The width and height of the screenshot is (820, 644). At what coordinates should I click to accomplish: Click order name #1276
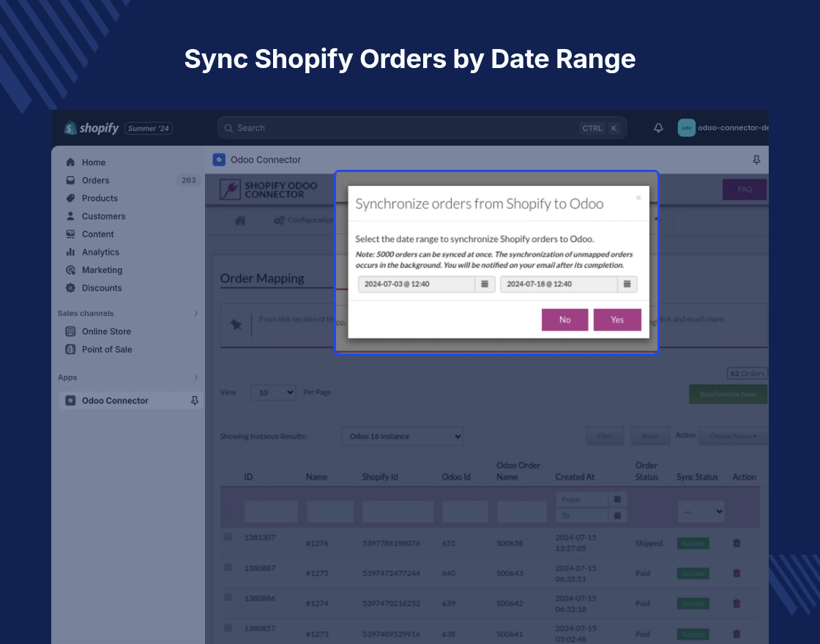317,543
